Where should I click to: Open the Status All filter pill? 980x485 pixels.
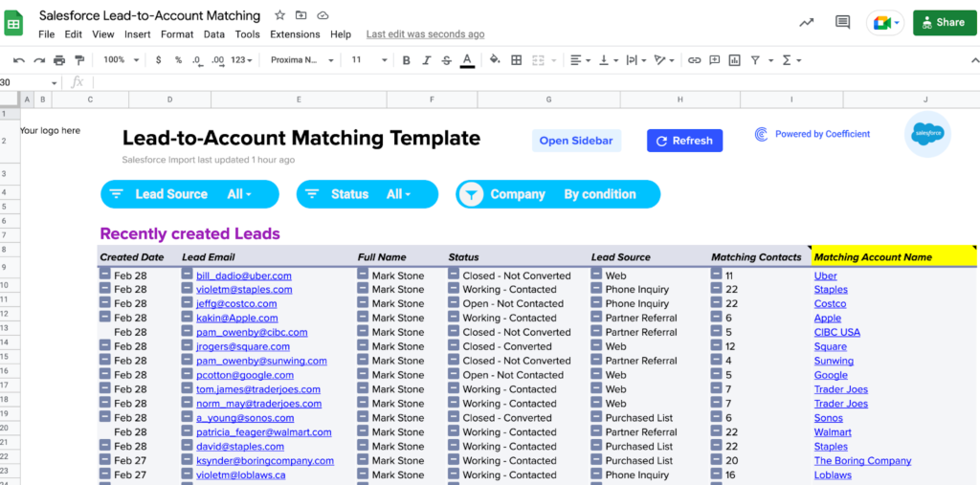tap(367, 194)
